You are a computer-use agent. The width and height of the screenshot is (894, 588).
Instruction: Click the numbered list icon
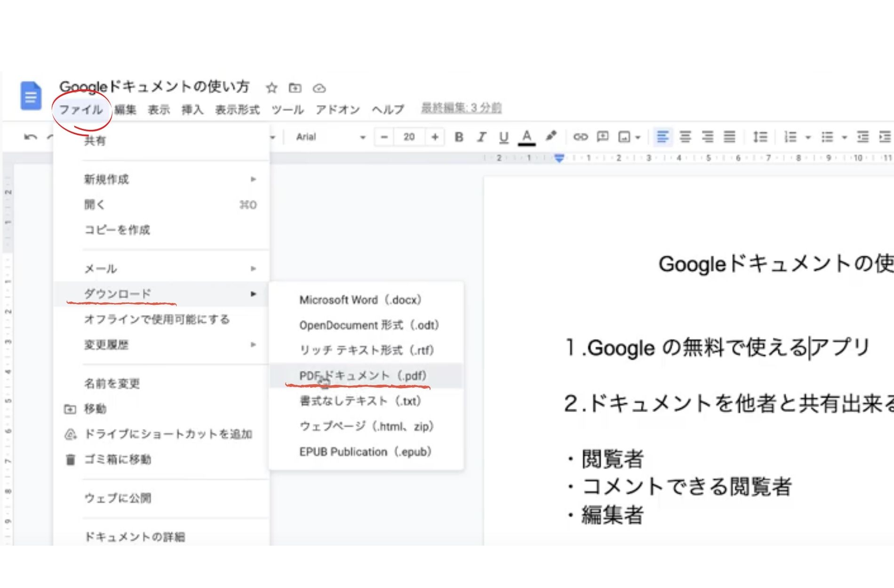point(790,137)
